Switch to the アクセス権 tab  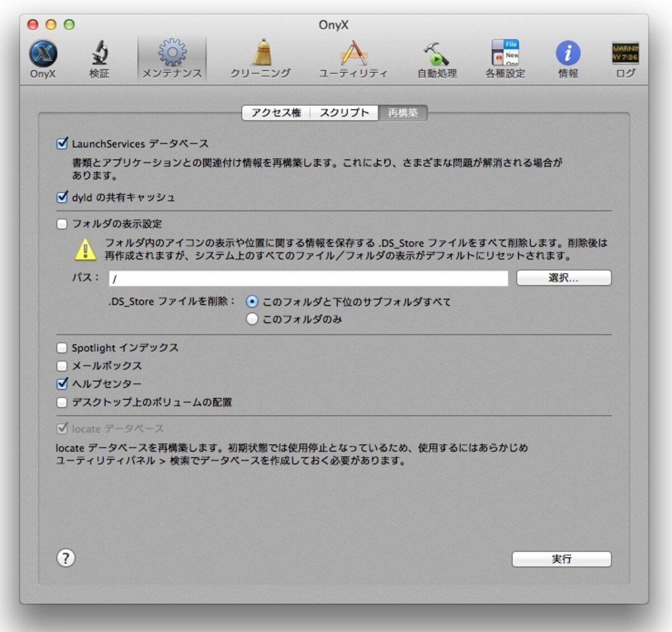coord(276,113)
